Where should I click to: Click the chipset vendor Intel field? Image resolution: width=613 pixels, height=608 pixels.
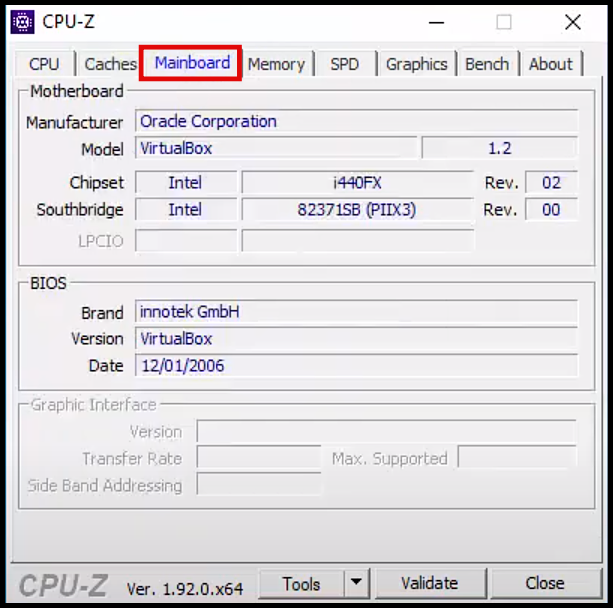[x=186, y=183]
